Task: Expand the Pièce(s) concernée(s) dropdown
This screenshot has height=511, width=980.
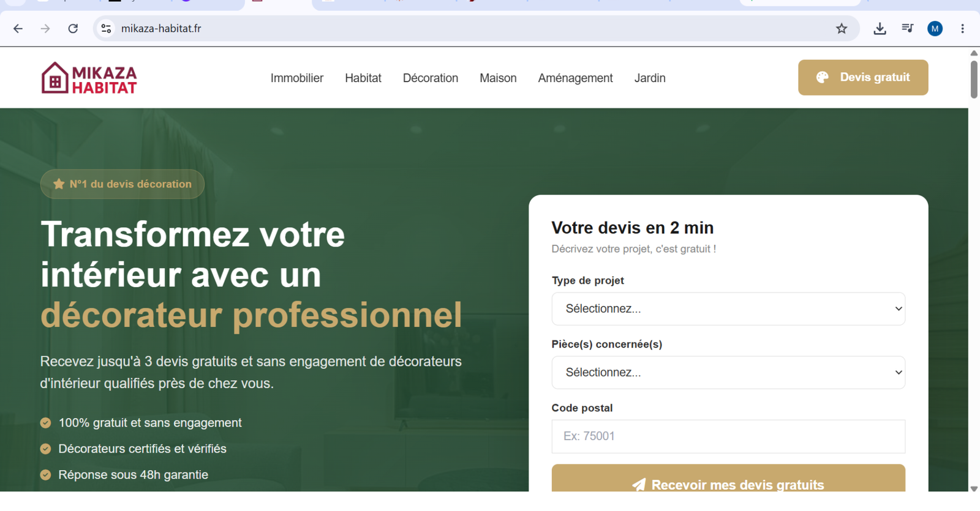Action: pos(728,372)
